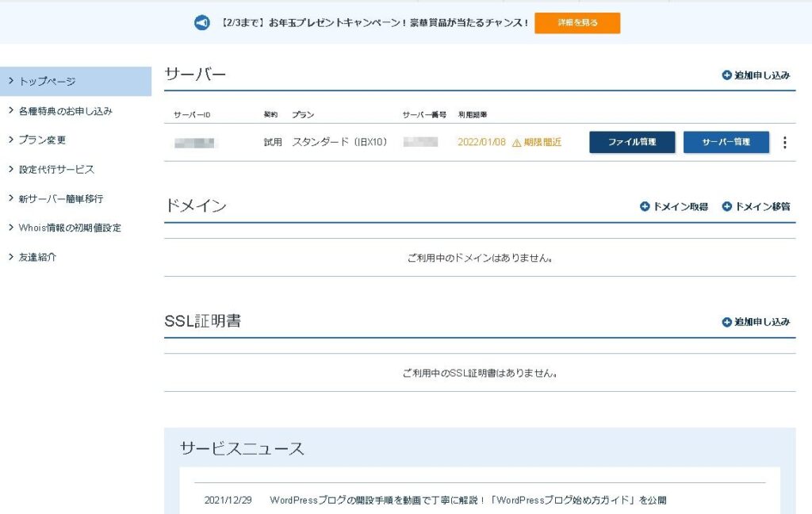Click the plus icon beside SSL 追加申し込み
This screenshot has width=812, height=514.
pos(726,322)
